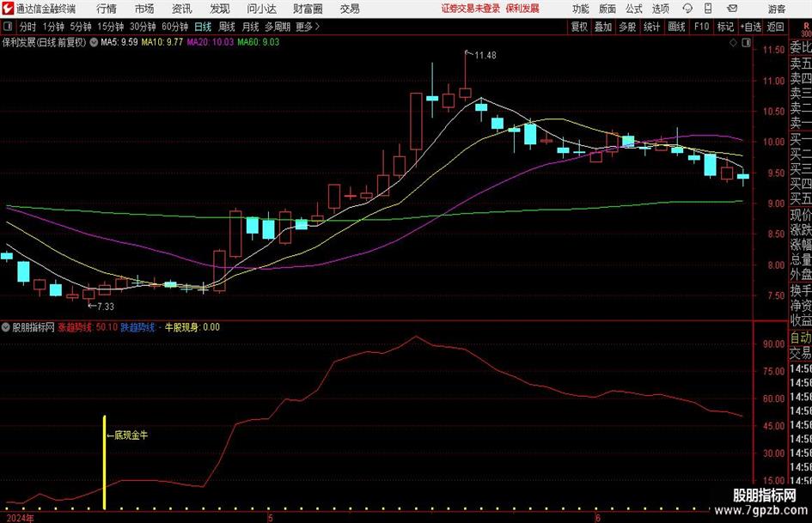Viewport: 812px width, 523px height.
Task: Click the 返回 back button
Action: (776, 27)
